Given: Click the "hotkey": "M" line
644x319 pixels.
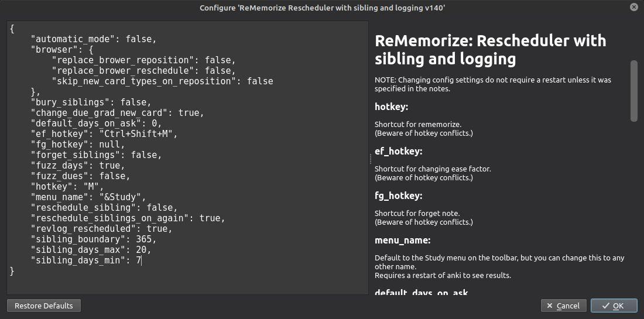Looking at the screenshot, I should pyautogui.click(x=67, y=186).
